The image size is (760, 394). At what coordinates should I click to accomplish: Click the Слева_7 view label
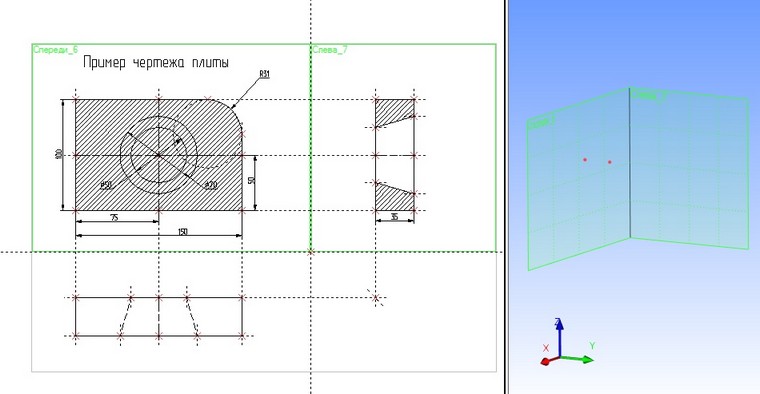330,49
